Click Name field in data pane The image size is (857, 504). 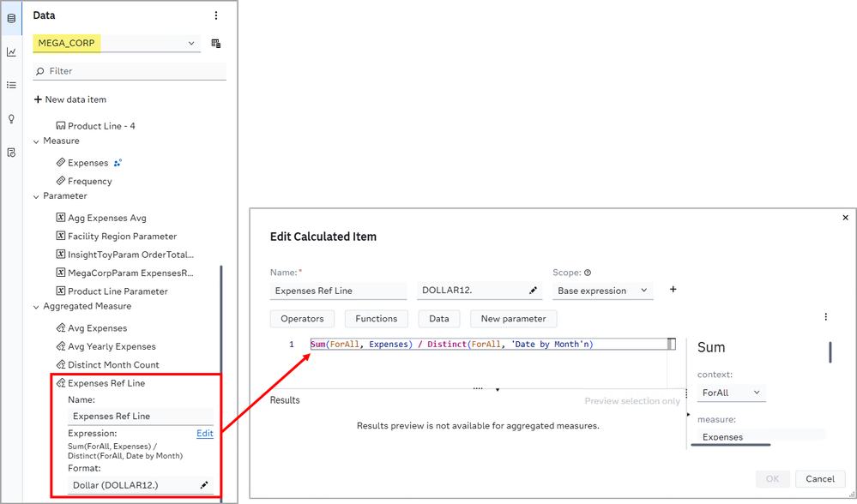141,416
